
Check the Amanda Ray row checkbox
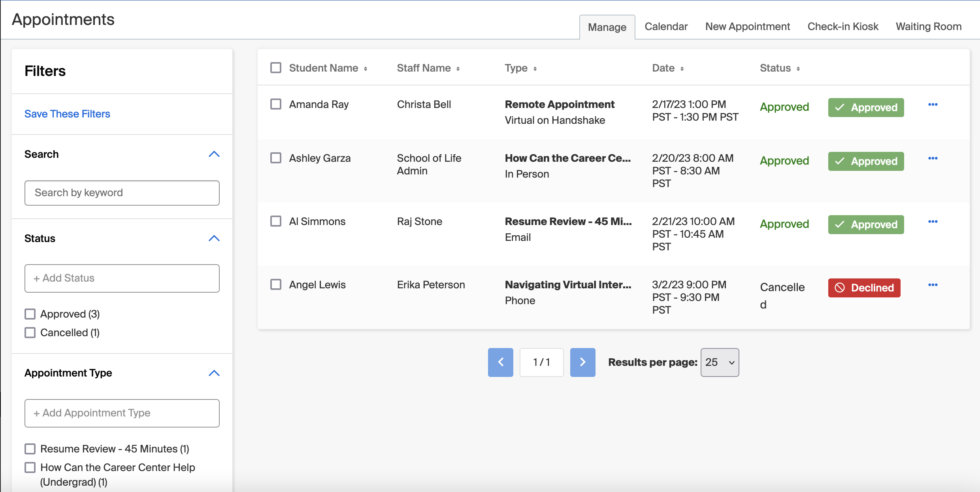[x=276, y=104]
